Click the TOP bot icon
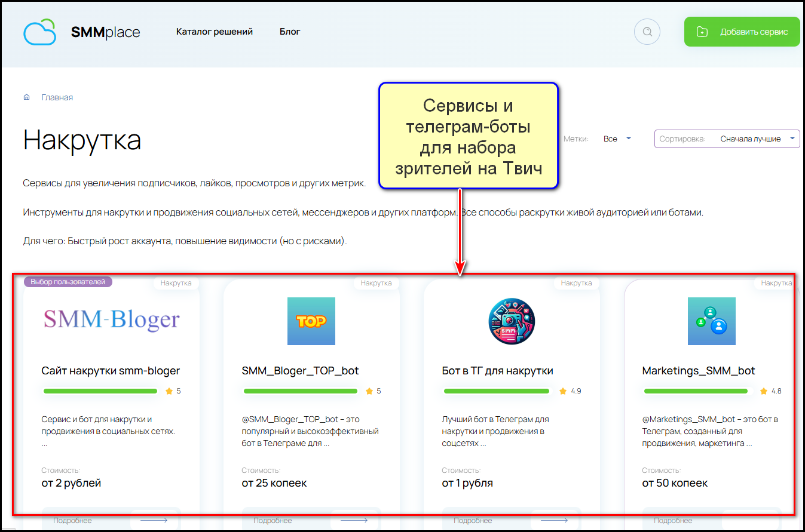Viewport: 805px width, 532px height. coord(311,321)
